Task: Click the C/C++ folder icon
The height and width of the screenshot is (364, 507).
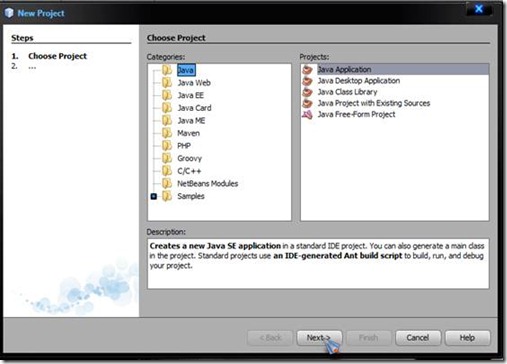Action: pos(167,171)
